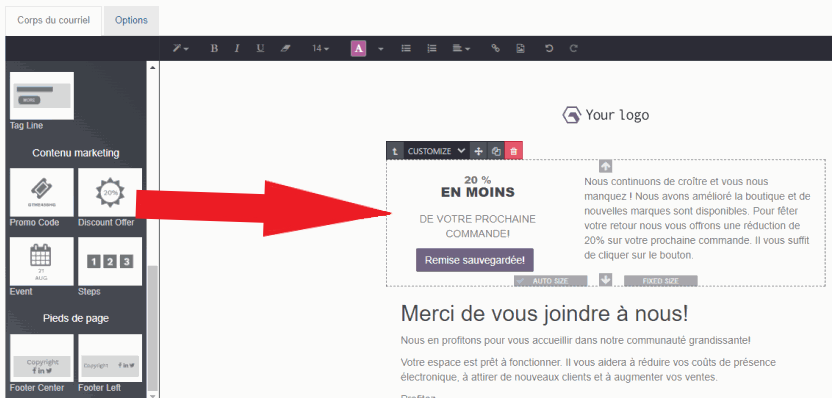This screenshot has width=832, height=399.
Task: Click the Contenu marketing section header
Action: tap(76, 153)
